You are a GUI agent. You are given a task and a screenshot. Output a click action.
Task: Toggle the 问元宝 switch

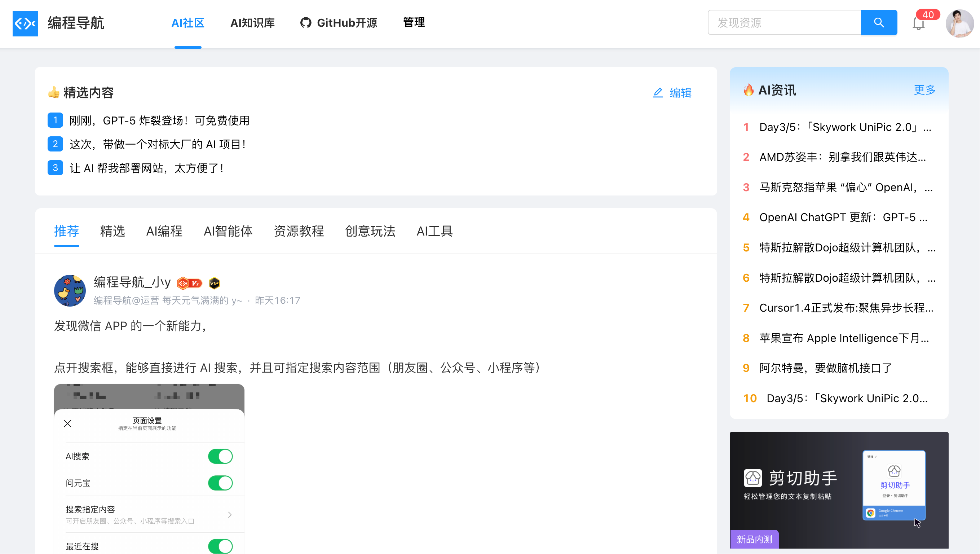click(x=220, y=483)
